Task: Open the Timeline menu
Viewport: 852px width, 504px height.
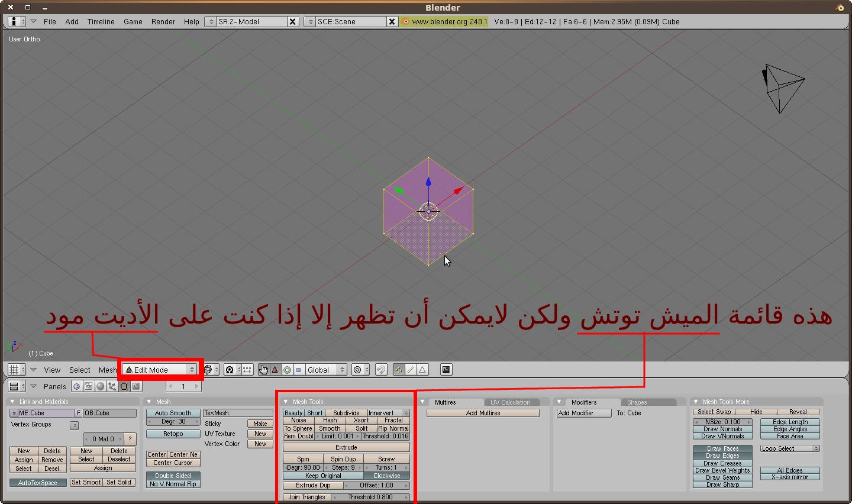Action: (x=101, y=21)
